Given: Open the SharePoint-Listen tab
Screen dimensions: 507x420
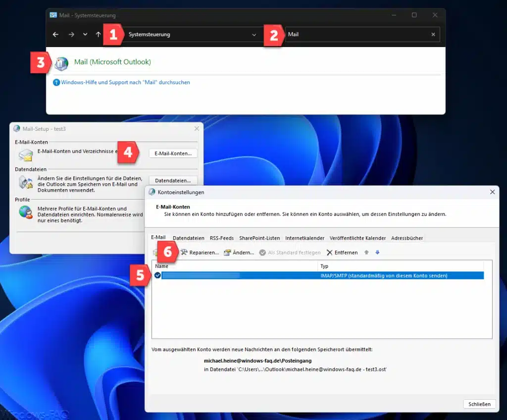Looking at the screenshot, I should click(x=259, y=238).
